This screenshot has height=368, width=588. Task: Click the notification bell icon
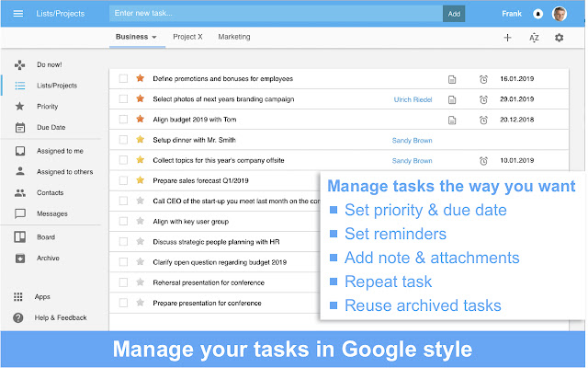coord(537,14)
